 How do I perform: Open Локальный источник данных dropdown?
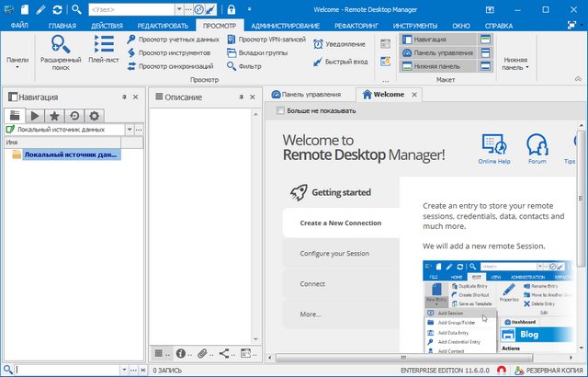tap(130, 130)
